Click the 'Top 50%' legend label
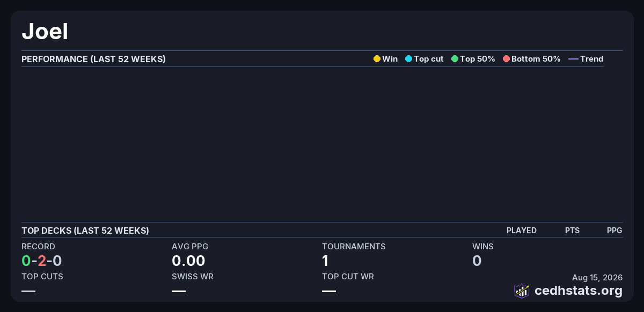 coord(478,59)
